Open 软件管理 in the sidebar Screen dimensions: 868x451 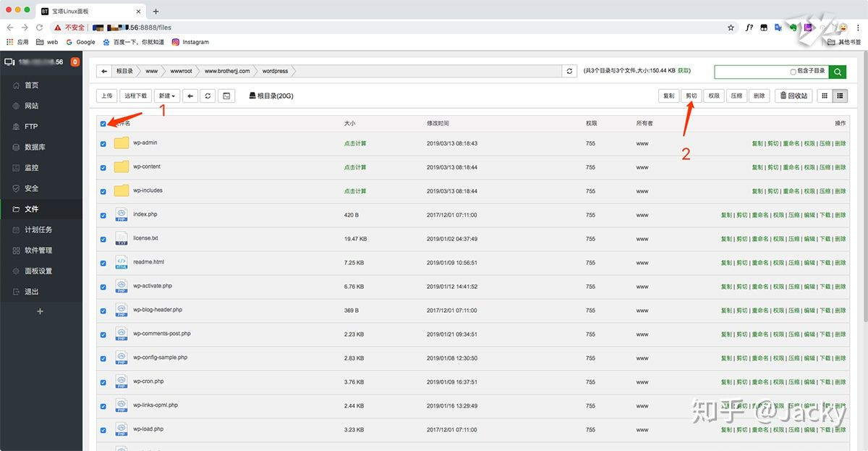(38, 250)
